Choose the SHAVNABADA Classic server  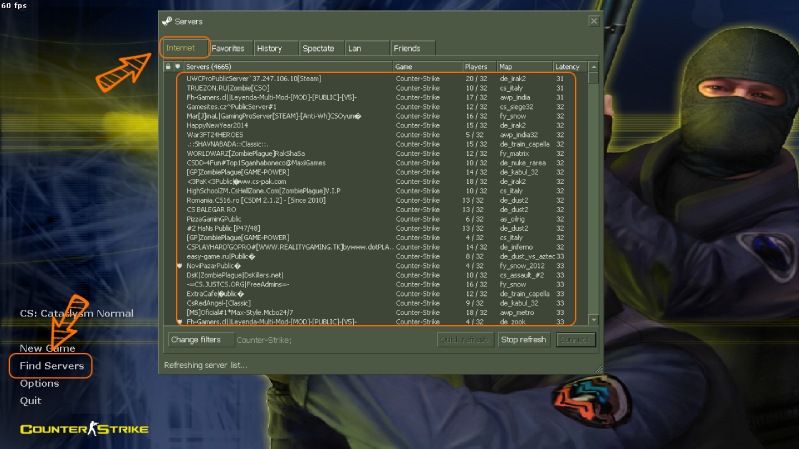tap(376, 144)
